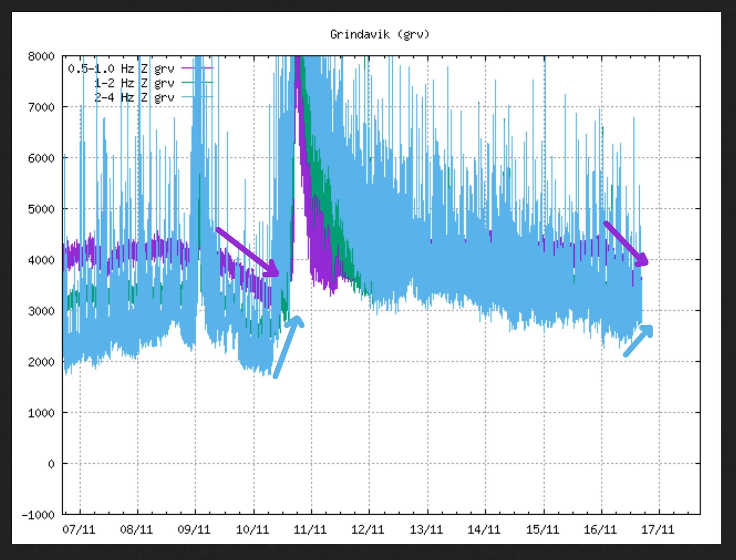Click the x-axis date label "08/11"
The height and width of the screenshot is (560, 736).
[x=137, y=529]
